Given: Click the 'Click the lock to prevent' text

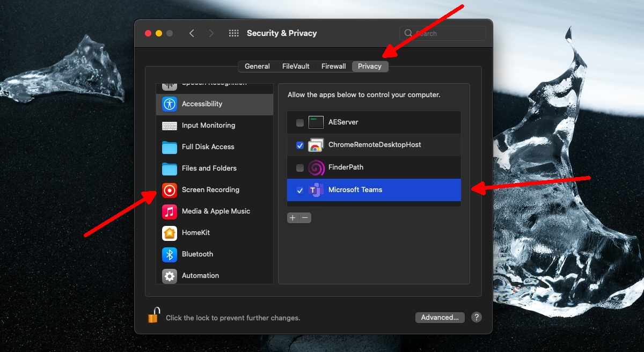Looking at the screenshot, I should coord(233,318).
